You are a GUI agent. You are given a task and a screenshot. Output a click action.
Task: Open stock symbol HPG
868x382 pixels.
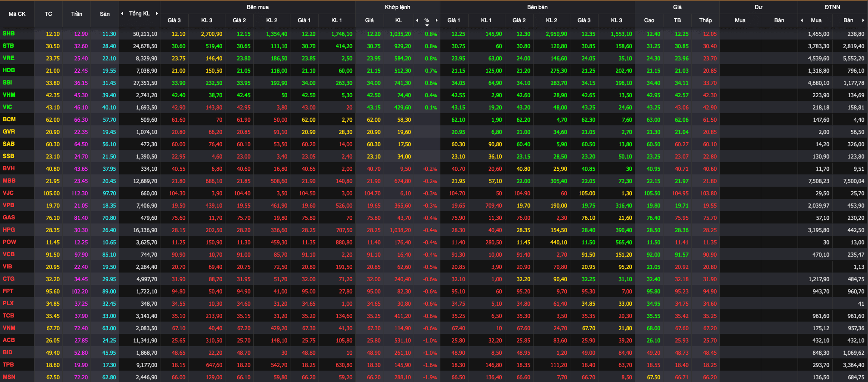point(9,230)
